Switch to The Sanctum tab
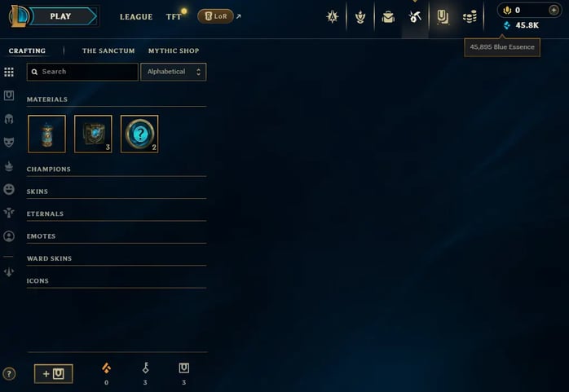This screenshot has height=392, width=569. (108, 51)
